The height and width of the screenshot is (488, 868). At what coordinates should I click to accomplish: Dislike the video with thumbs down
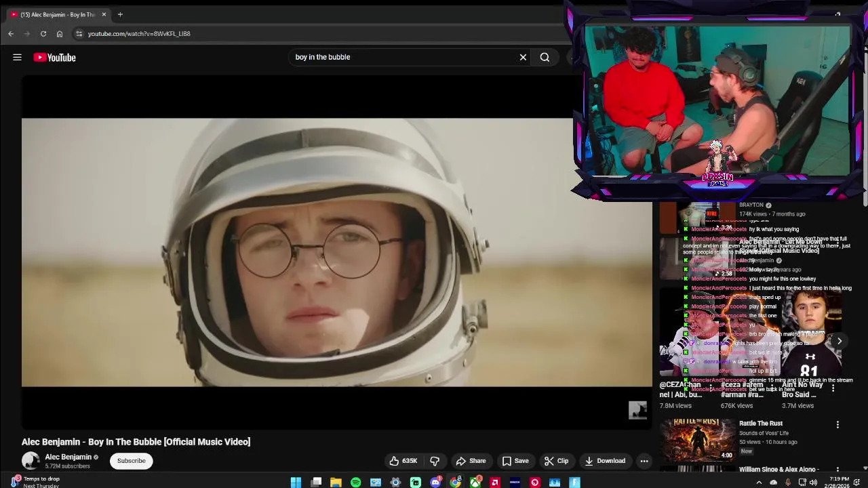point(435,461)
